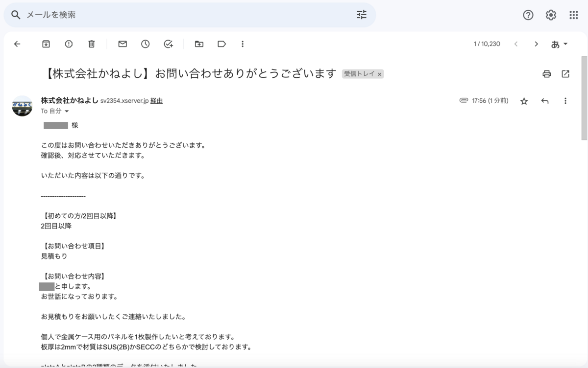Viewport: 588px width, 368px height.
Task: Open Google apps grid icon
Action: click(x=574, y=15)
